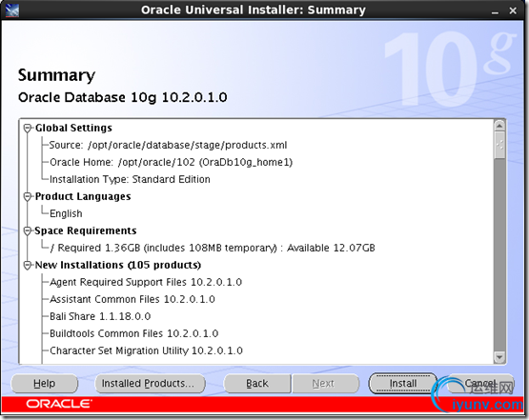Collapse the Global Settings tree node

pyautogui.click(x=28, y=128)
